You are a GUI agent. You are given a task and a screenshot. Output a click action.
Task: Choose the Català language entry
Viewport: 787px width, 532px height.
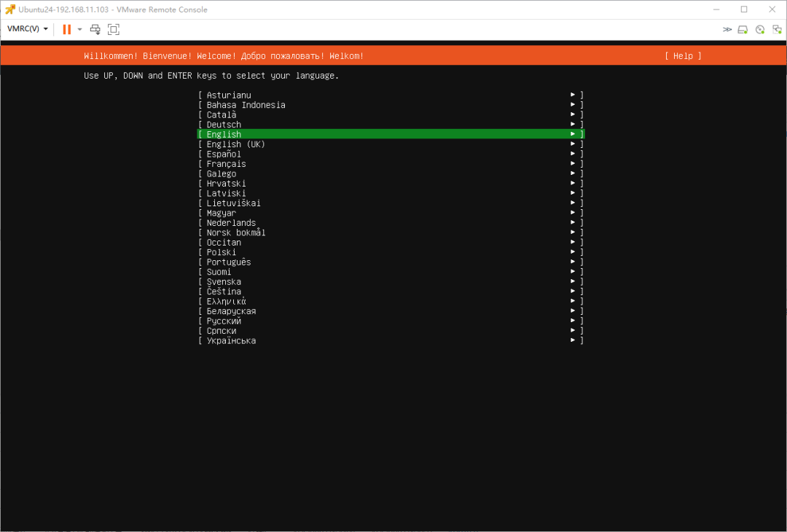click(x=391, y=114)
